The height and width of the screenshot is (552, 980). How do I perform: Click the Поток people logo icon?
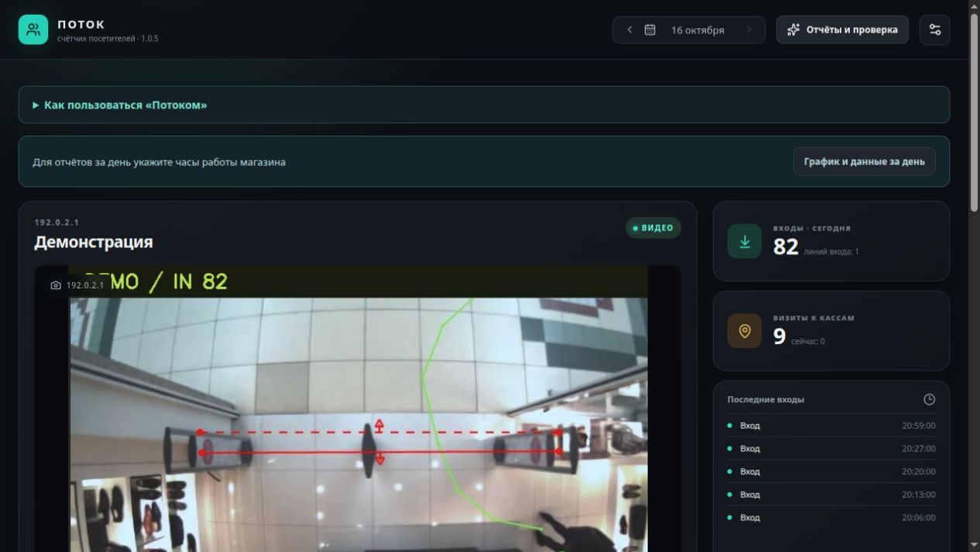point(33,29)
